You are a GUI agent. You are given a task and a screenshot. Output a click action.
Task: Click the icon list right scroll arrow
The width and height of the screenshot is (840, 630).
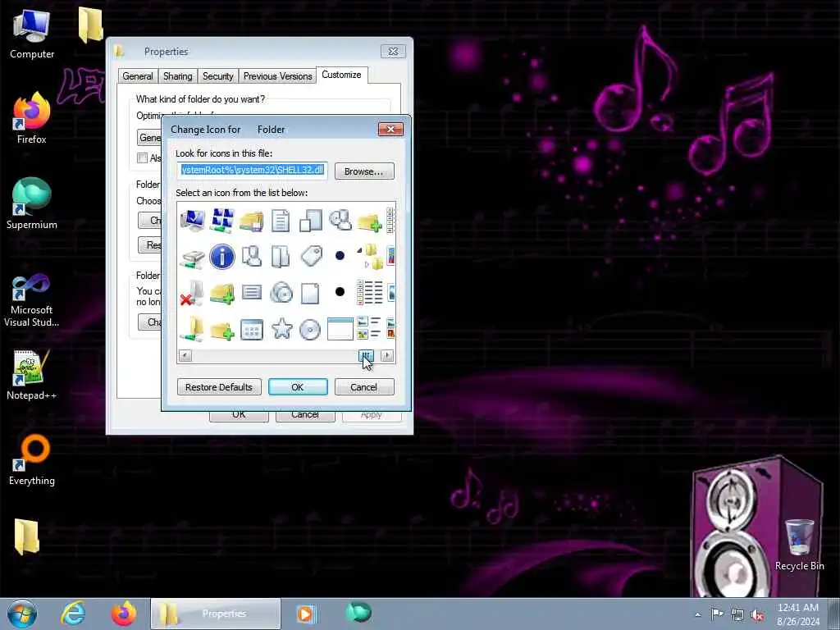387,355
